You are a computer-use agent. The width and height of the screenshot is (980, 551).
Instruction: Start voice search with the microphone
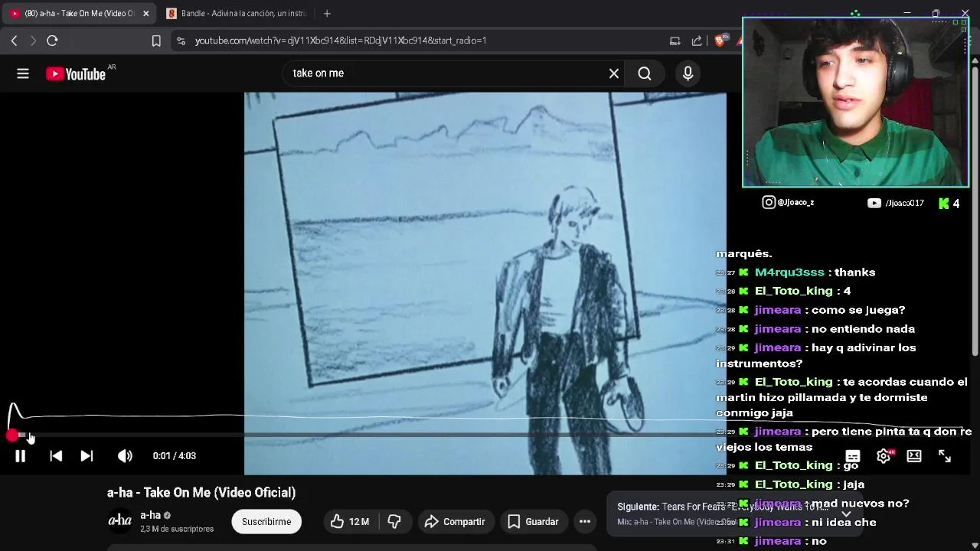coord(688,73)
